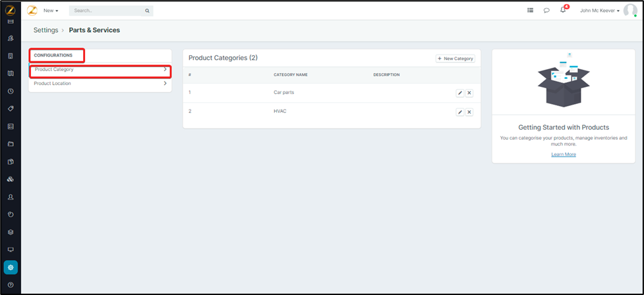The height and width of the screenshot is (295, 644).
Task: Select Product Category configuration item
Action: click(x=99, y=70)
